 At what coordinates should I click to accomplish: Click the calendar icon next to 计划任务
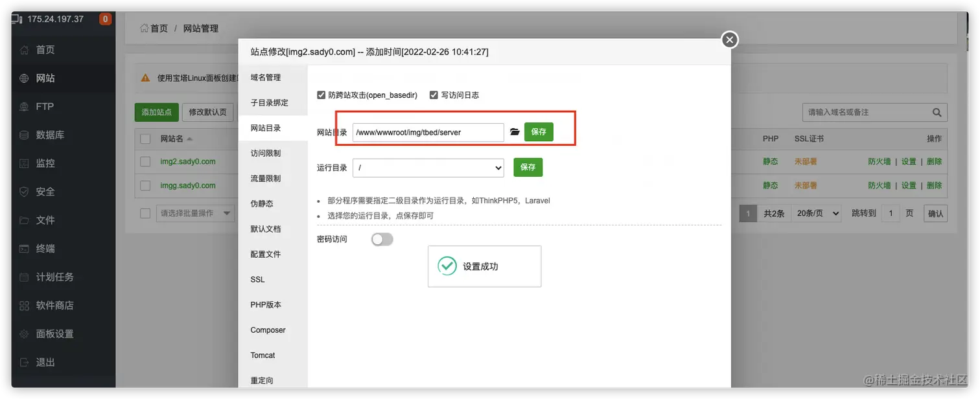point(25,277)
